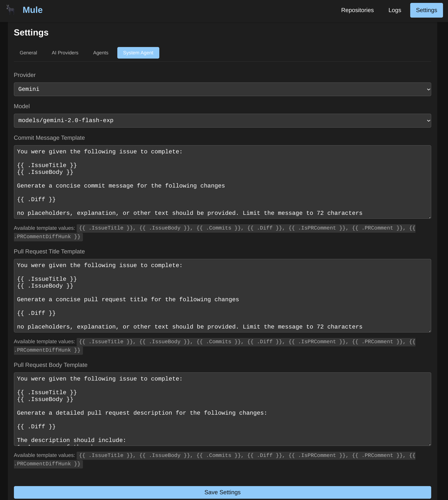This screenshot has width=448, height=500.
Task: Click 'The description should include:' line
Action: (x=71, y=440)
